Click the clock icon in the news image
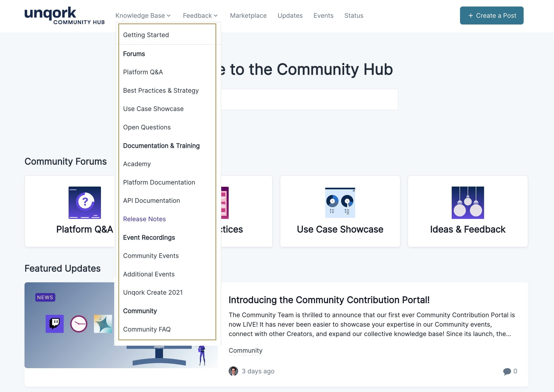 79,324
